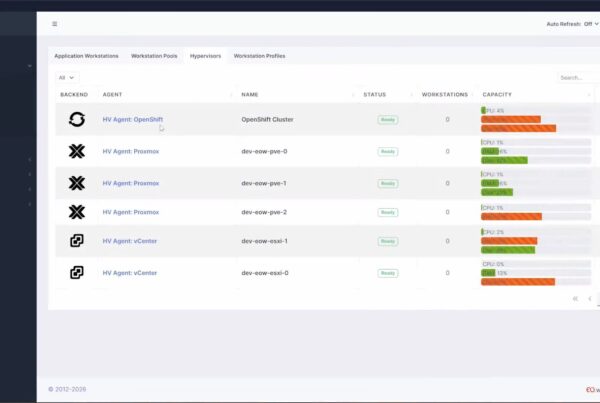Switch to Workstation Pools tab
The height and width of the screenshot is (403, 600).
point(154,56)
